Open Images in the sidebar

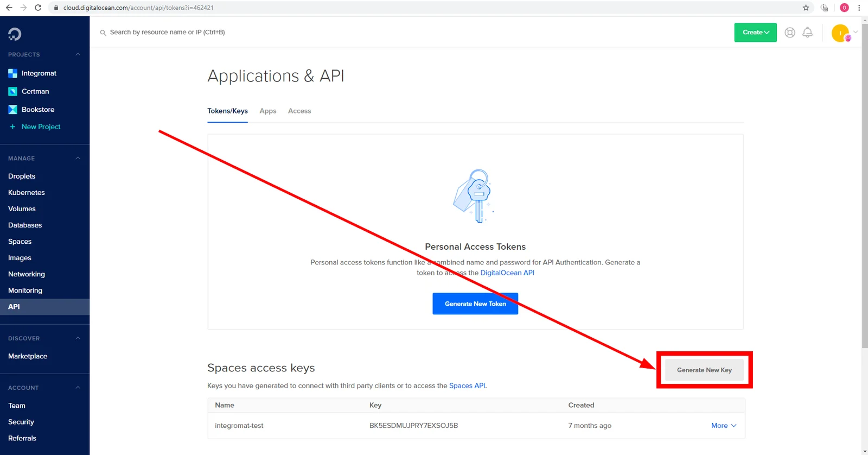point(20,257)
